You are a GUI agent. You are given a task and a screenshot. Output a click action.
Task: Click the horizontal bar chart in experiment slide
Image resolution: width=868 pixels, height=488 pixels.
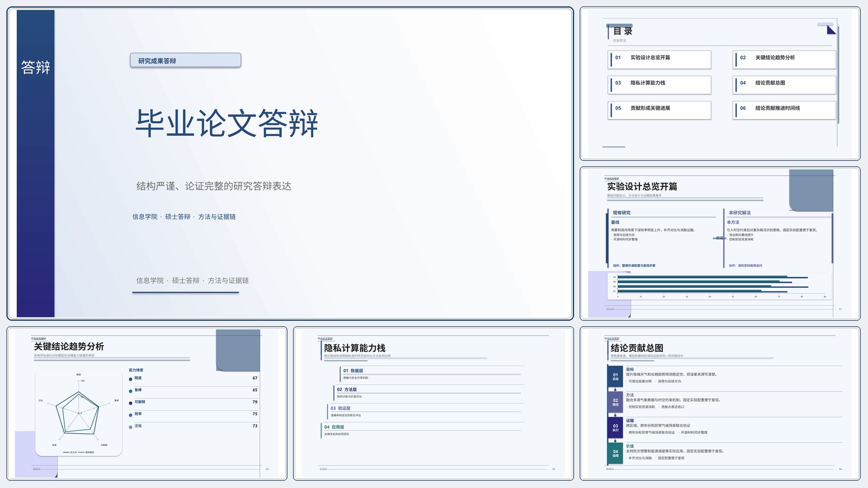pyautogui.click(x=720, y=286)
